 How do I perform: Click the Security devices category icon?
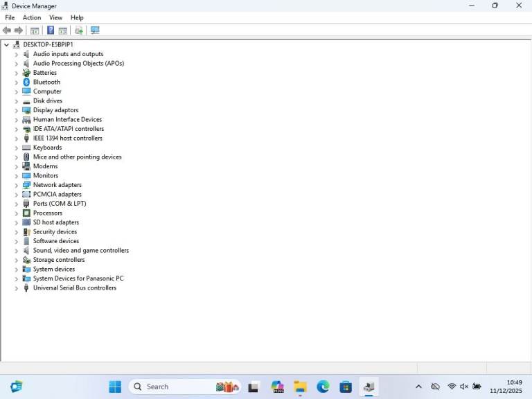tap(26, 232)
